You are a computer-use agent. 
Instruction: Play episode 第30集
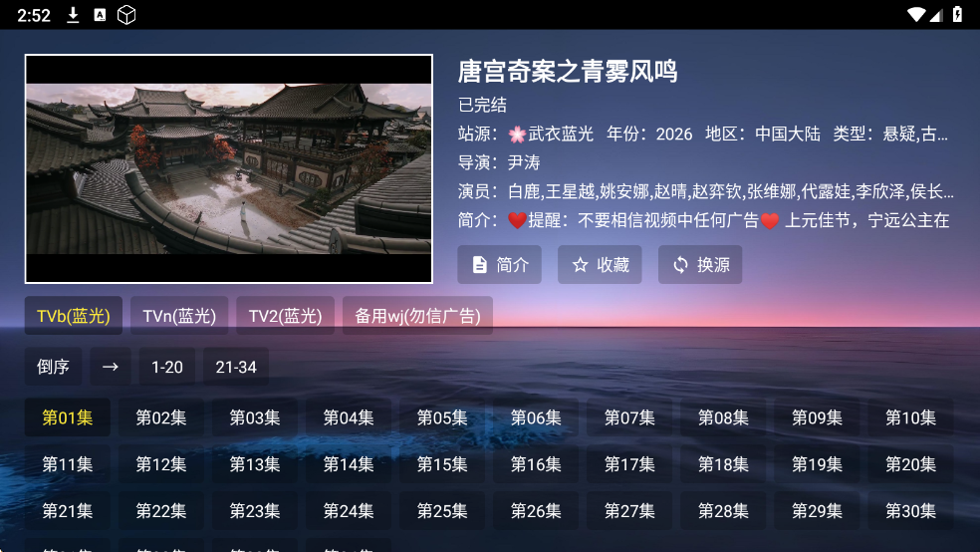911,511
